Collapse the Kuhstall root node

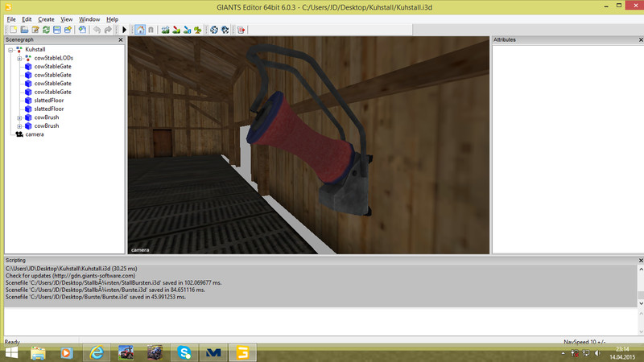(10, 50)
